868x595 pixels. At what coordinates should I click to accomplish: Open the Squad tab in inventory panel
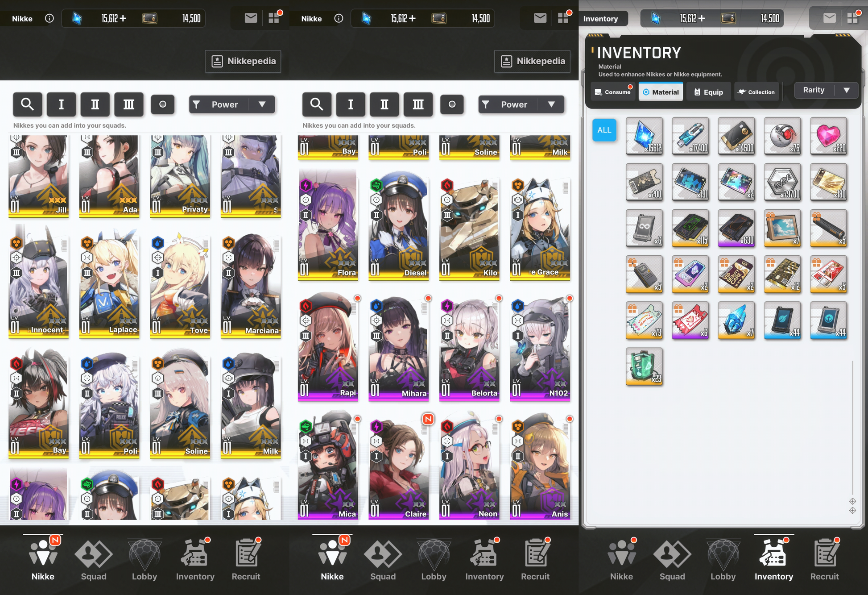pyautogui.click(x=672, y=560)
